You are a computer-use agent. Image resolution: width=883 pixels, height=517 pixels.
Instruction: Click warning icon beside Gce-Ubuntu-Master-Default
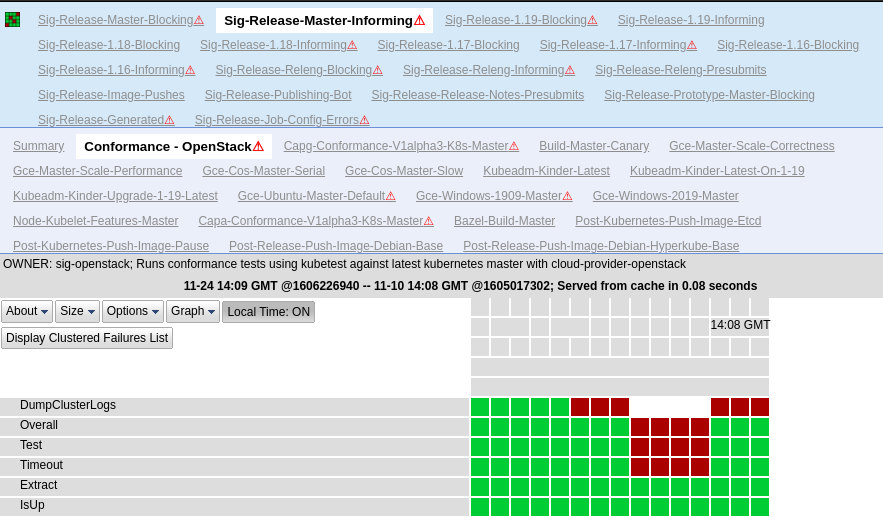391,196
